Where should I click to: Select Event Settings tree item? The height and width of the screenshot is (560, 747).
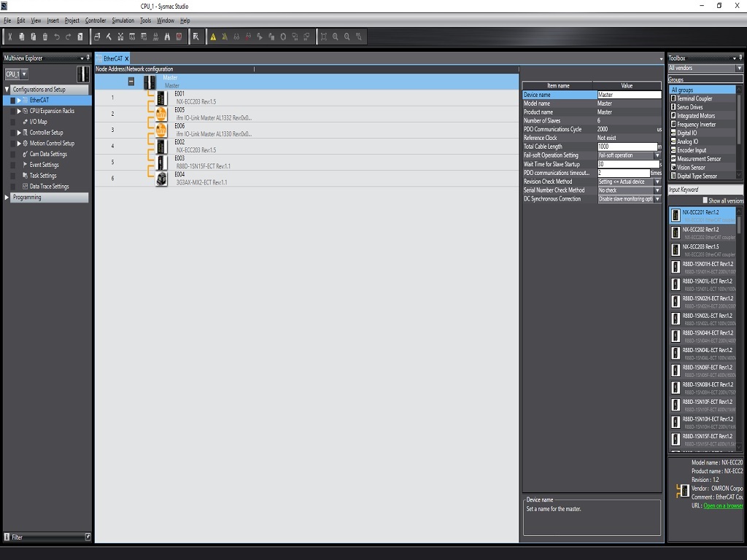click(x=44, y=165)
